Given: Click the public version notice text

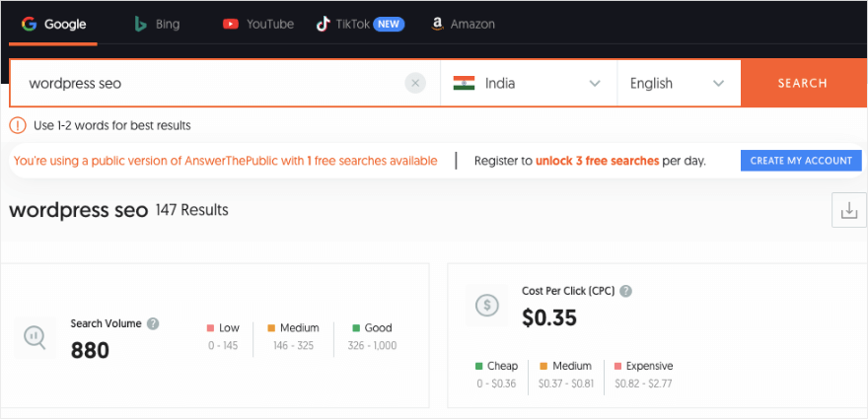Looking at the screenshot, I should pyautogui.click(x=225, y=161).
